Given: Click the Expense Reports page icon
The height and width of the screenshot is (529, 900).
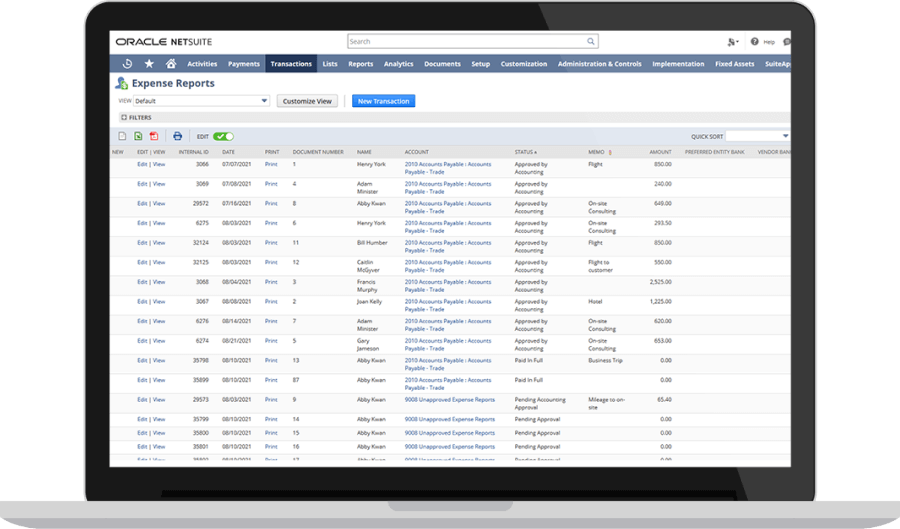Looking at the screenshot, I should coord(121,83).
